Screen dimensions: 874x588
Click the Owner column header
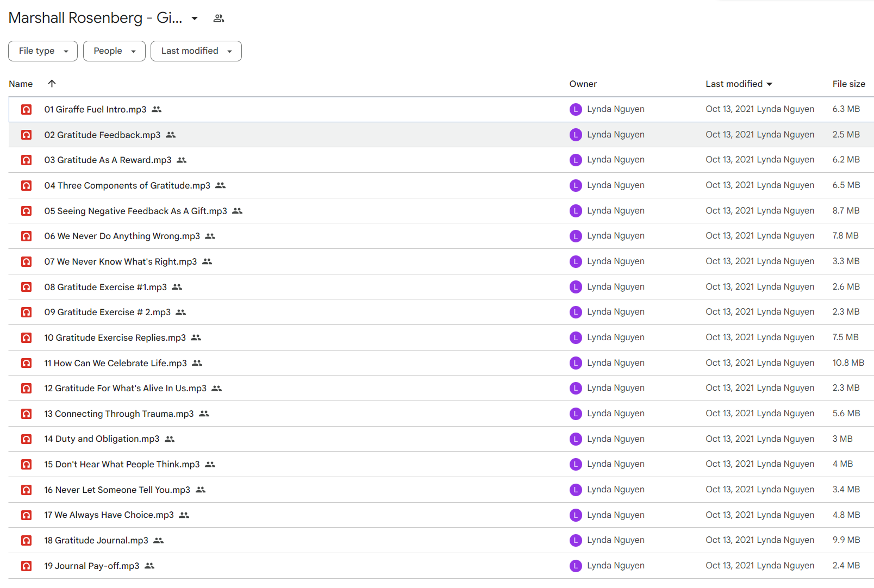click(x=583, y=84)
